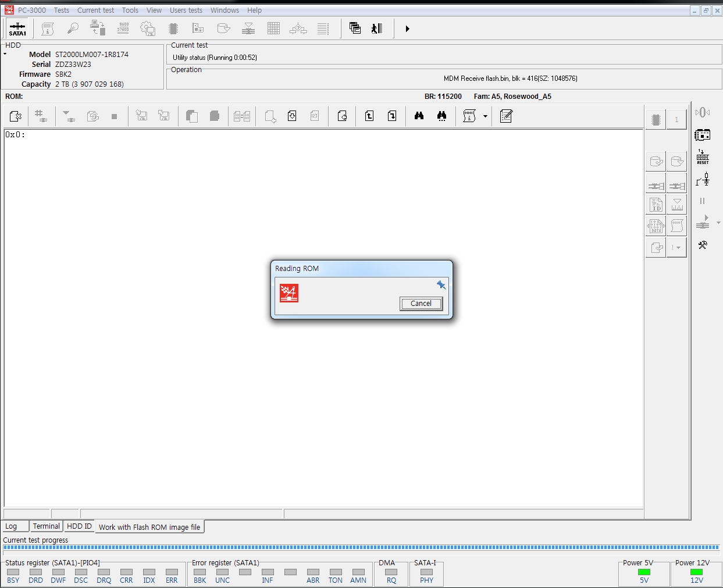The image size is (723, 588).
Task: Open dropdown arrow beside head-stack play icon
Action: tap(718, 223)
